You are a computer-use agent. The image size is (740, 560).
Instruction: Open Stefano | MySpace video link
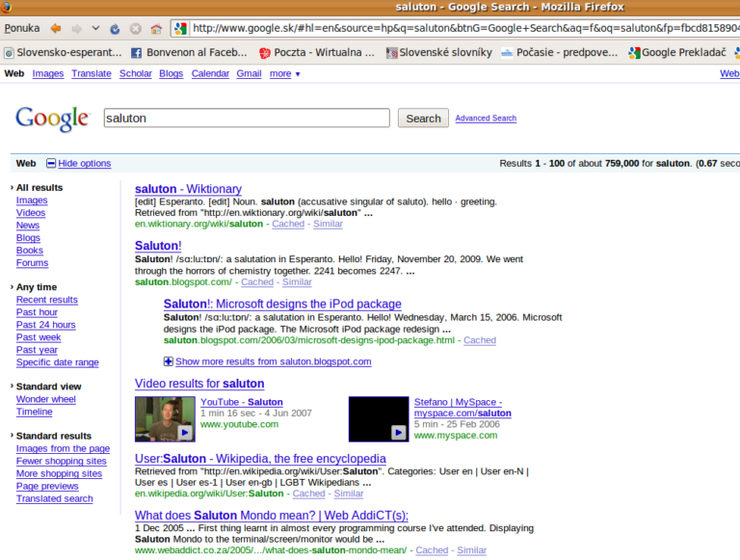click(462, 408)
